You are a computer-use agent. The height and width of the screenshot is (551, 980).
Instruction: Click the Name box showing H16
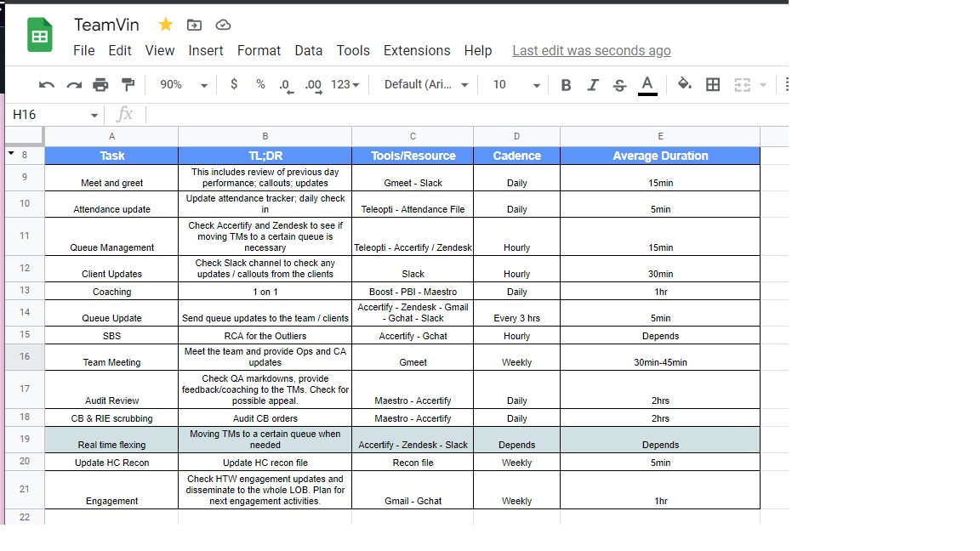pyautogui.click(x=53, y=114)
